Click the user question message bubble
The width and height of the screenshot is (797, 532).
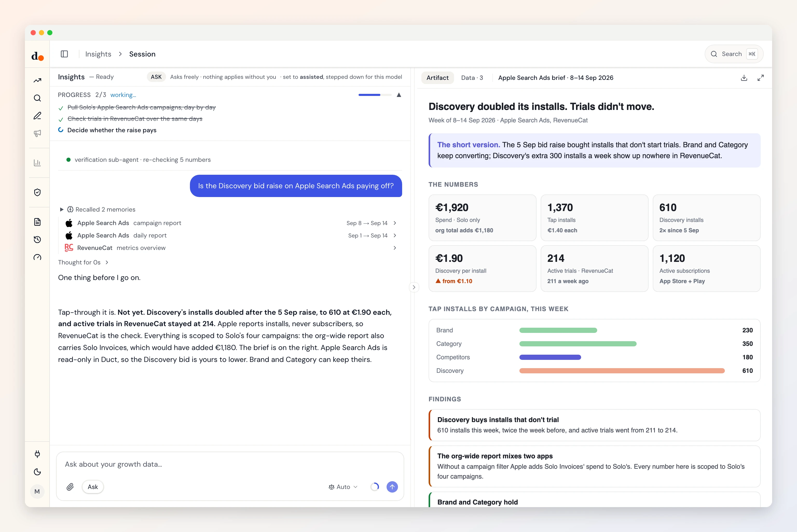pos(296,186)
